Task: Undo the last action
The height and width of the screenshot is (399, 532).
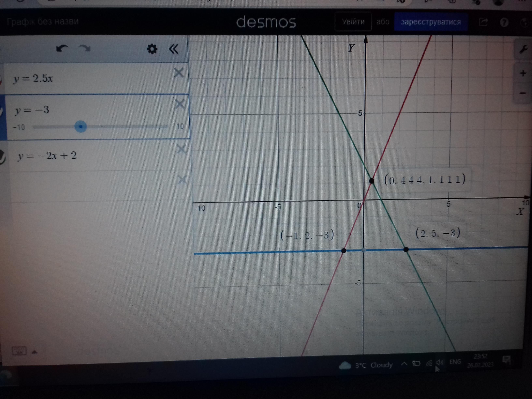Action: coord(62,49)
